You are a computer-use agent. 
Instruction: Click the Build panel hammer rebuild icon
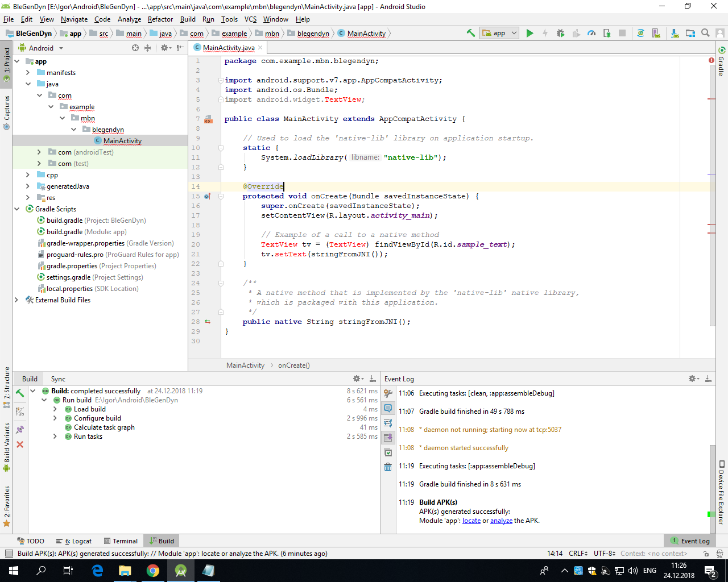tap(20, 393)
